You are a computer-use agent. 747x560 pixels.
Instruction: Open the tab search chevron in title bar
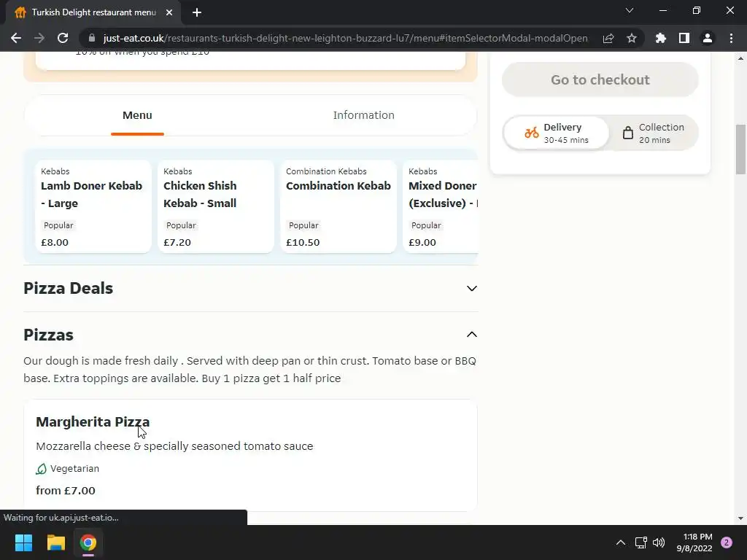(630, 10)
